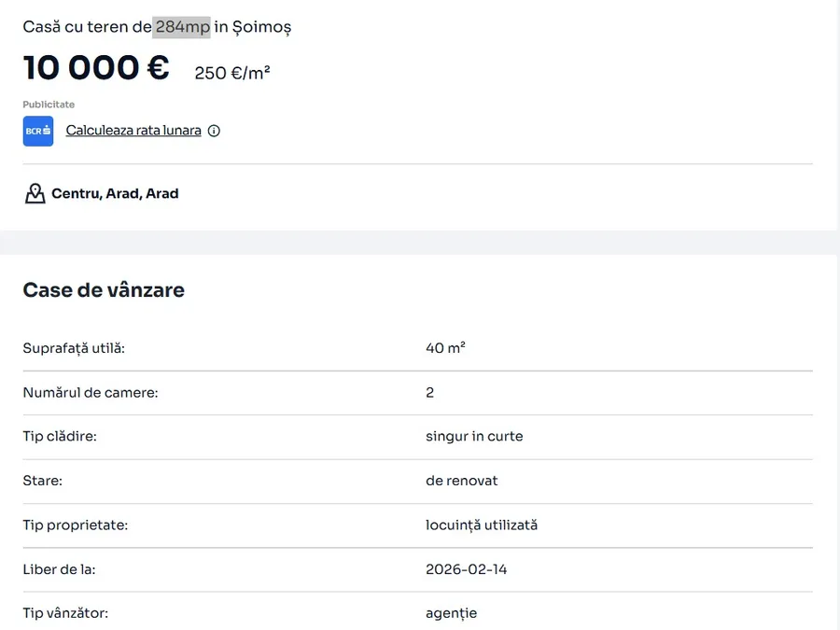Click the map pin location icon
The image size is (840, 630).
pos(35,194)
